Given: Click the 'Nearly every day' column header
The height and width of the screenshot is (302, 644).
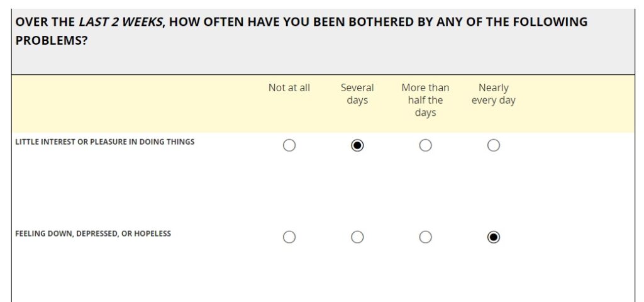Looking at the screenshot, I should pos(494,94).
